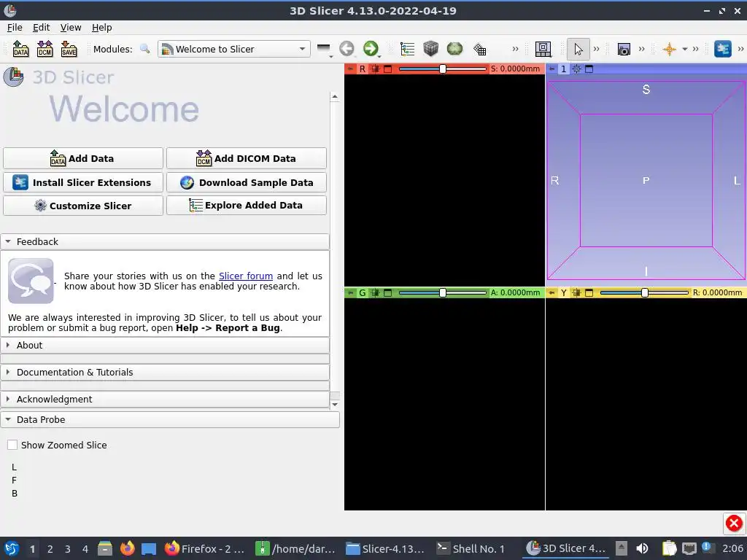
Task: Click the Load Data toolbar icon
Action: point(20,49)
